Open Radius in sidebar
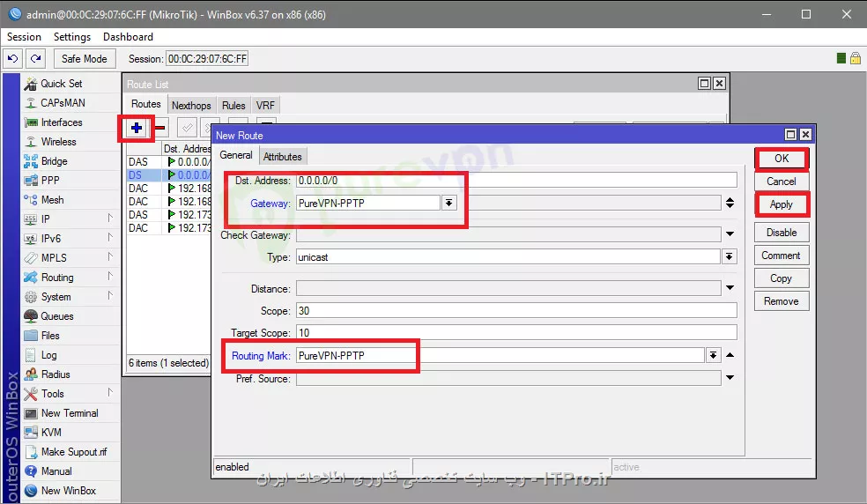The width and height of the screenshot is (867, 504). [x=56, y=374]
